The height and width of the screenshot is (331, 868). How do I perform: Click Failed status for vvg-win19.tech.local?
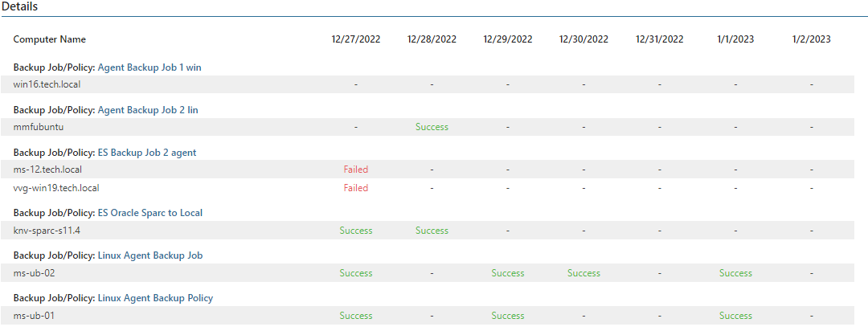[356, 188]
